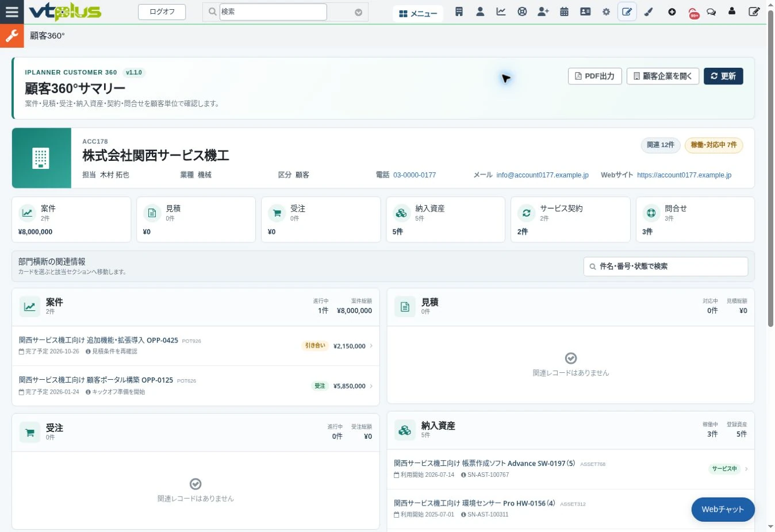Click the building icon in top toolbar
Viewport: 775px width, 532px height.
[459, 11]
